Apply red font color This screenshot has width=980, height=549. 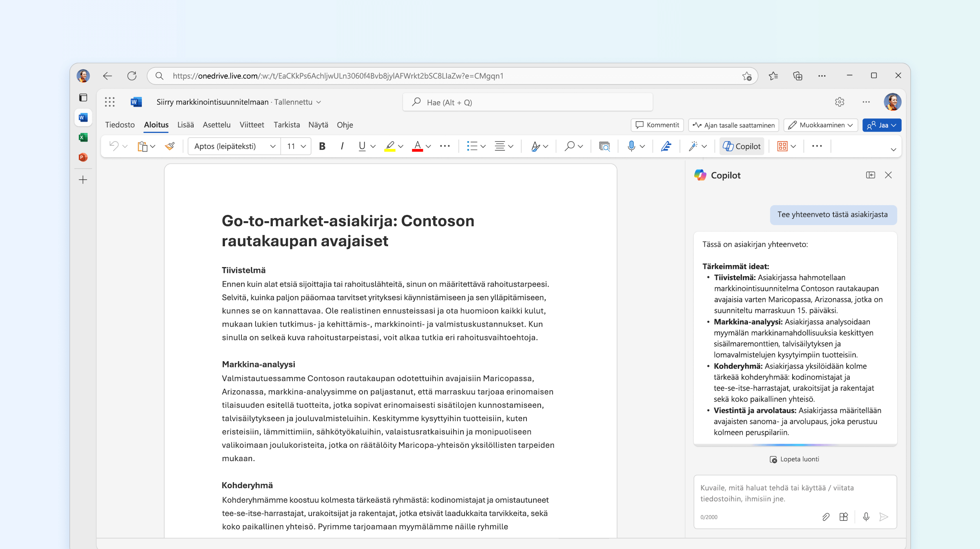[x=417, y=146]
